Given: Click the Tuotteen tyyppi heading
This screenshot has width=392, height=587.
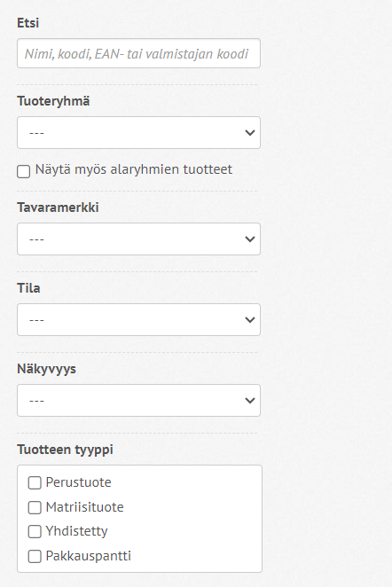Looking at the screenshot, I should tap(65, 450).
